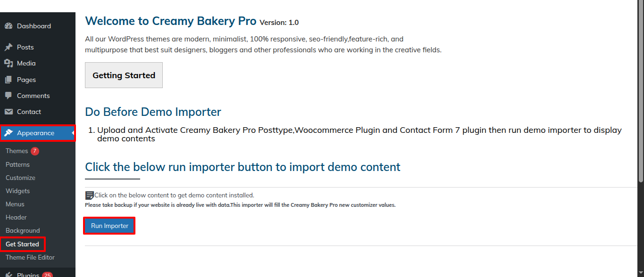Collapse Appearance submenu via arrow indicator
Image resolution: width=644 pixels, height=277 pixels.
[73, 133]
